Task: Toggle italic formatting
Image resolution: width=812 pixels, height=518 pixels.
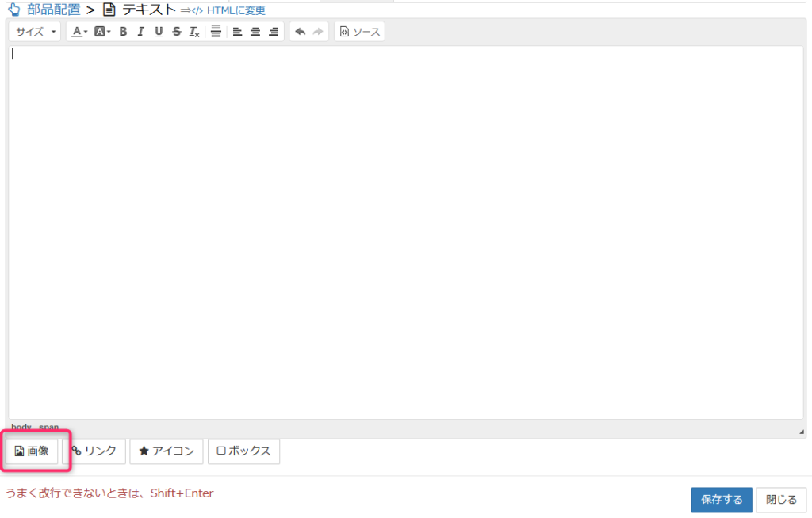Action: coord(140,32)
